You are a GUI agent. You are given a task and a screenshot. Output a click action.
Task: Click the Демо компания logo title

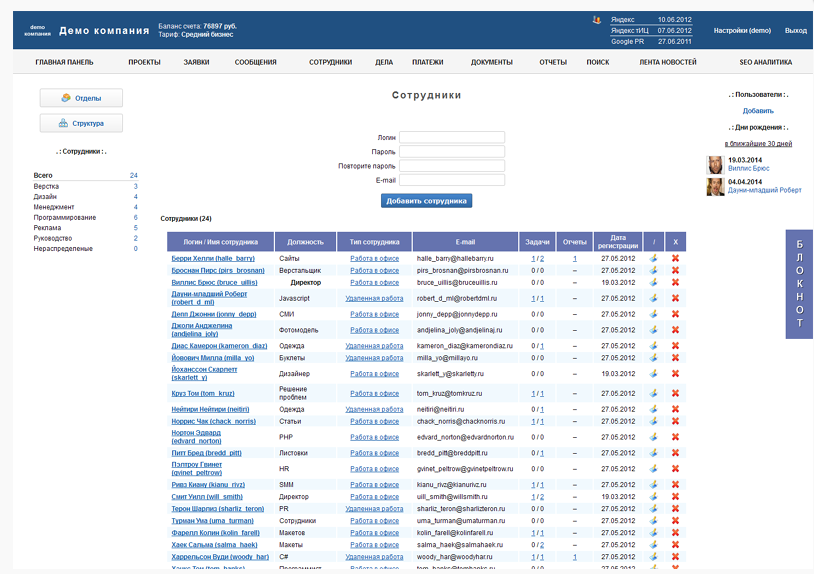tap(104, 31)
